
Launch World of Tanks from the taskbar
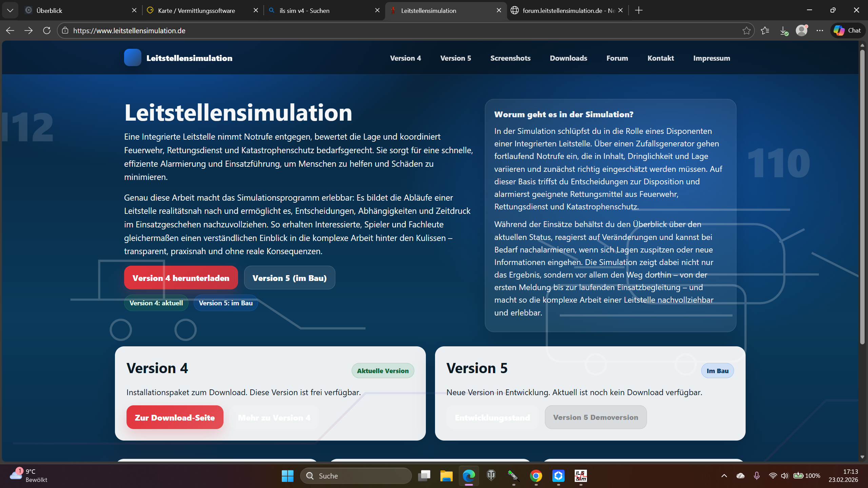click(x=491, y=476)
